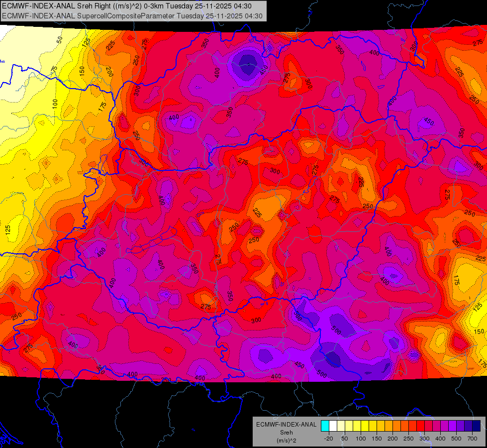Click the '700' legend scale value

click(472, 439)
